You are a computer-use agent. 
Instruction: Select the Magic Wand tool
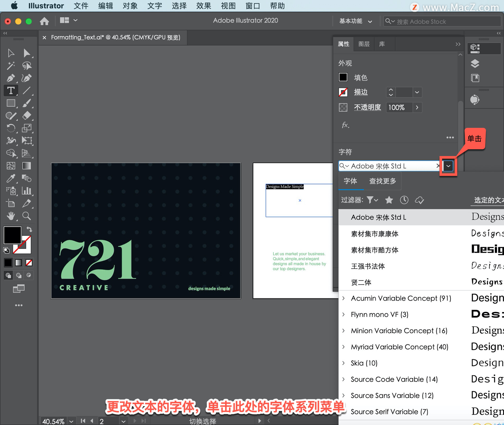pyautogui.click(x=11, y=65)
